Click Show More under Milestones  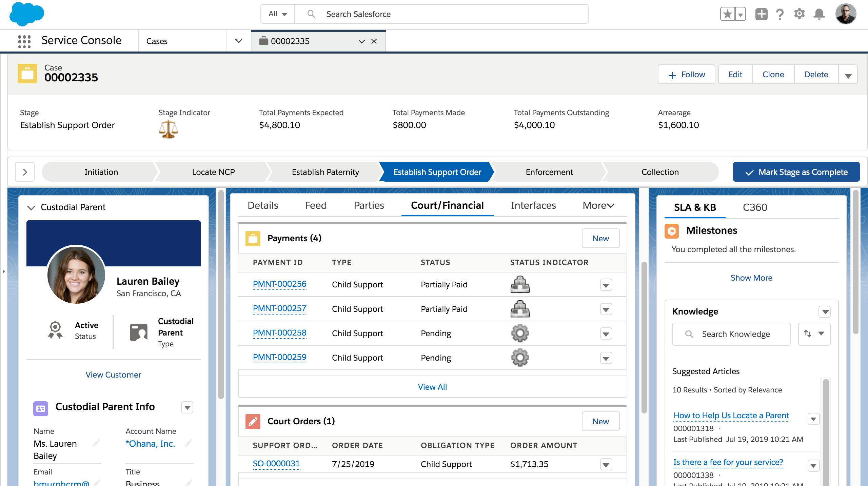pyautogui.click(x=751, y=278)
